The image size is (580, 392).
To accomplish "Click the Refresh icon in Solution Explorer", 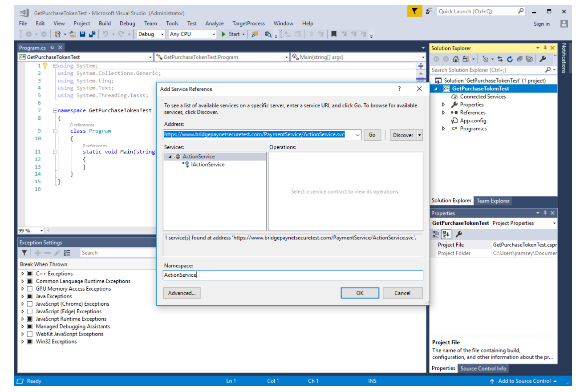I will [509, 59].
